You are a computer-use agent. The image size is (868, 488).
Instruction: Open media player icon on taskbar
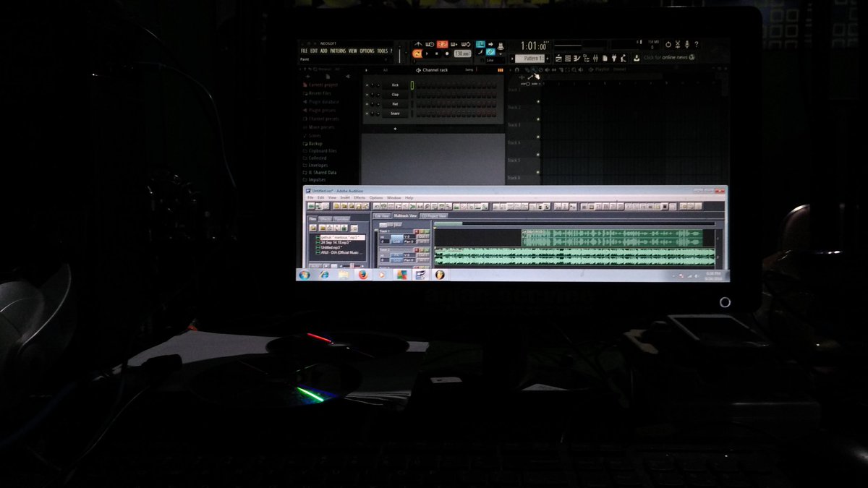[382, 275]
